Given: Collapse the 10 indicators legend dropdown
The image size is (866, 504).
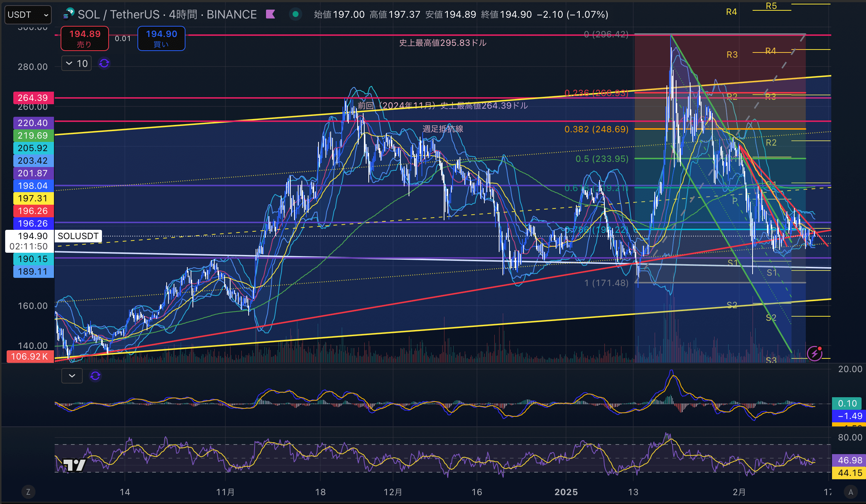Looking at the screenshot, I should point(76,64).
